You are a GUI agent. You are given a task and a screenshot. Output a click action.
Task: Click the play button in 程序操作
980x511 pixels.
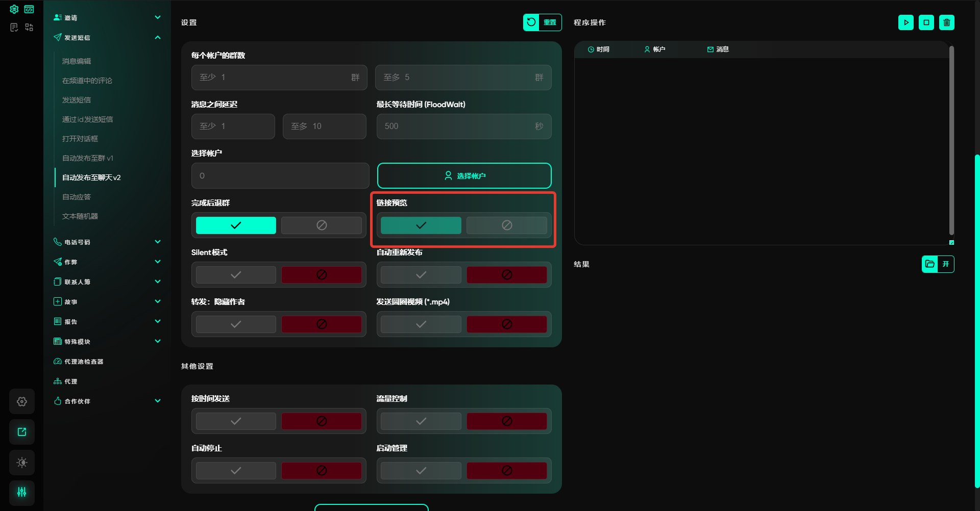pos(905,22)
